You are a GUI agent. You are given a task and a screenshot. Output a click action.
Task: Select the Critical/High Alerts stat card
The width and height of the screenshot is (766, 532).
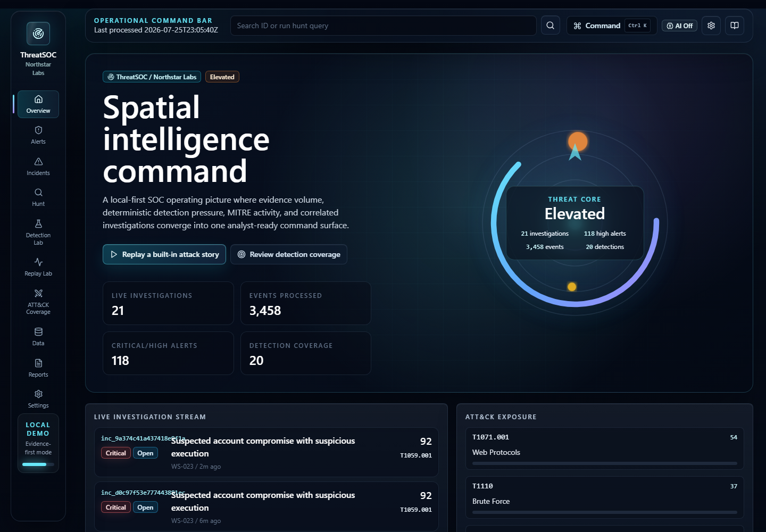pos(168,353)
